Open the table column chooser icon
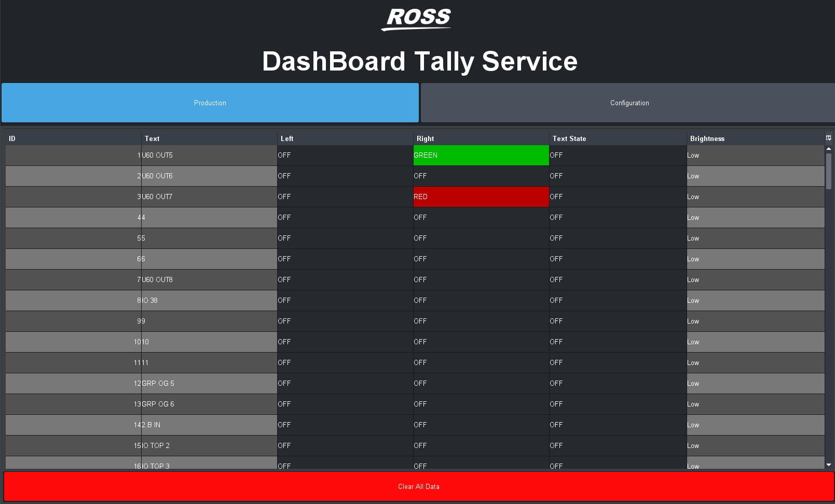 pos(828,138)
